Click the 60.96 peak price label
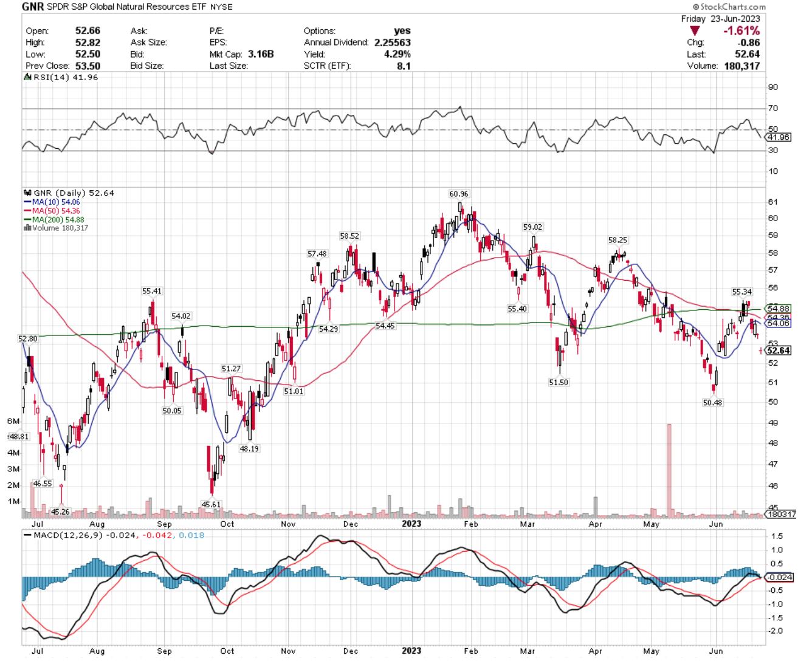The image size is (812, 661). point(459,194)
